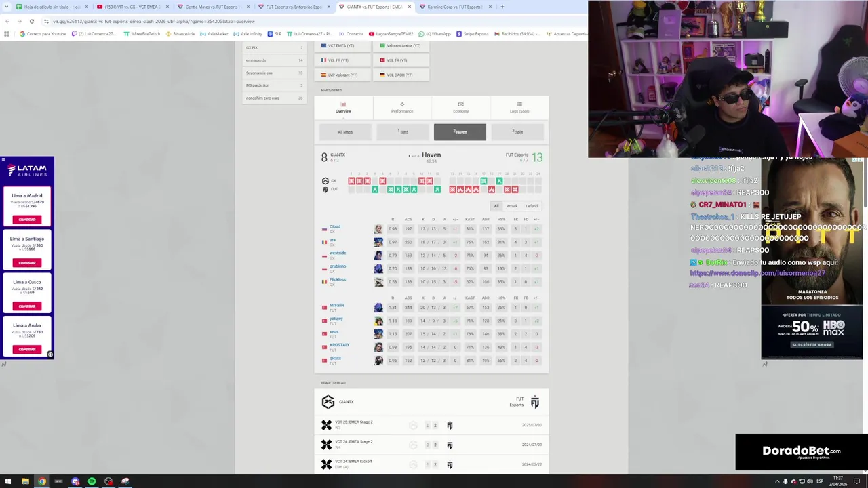Switch to Karmine Corp vs. FUT browser tab
This screenshot has height=488, width=868.
(x=454, y=7)
